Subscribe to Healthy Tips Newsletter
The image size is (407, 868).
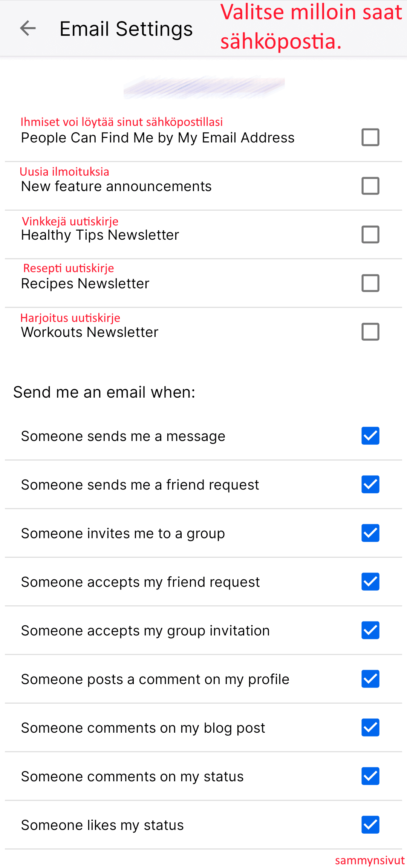pyautogui.click(x=370, y=234)
